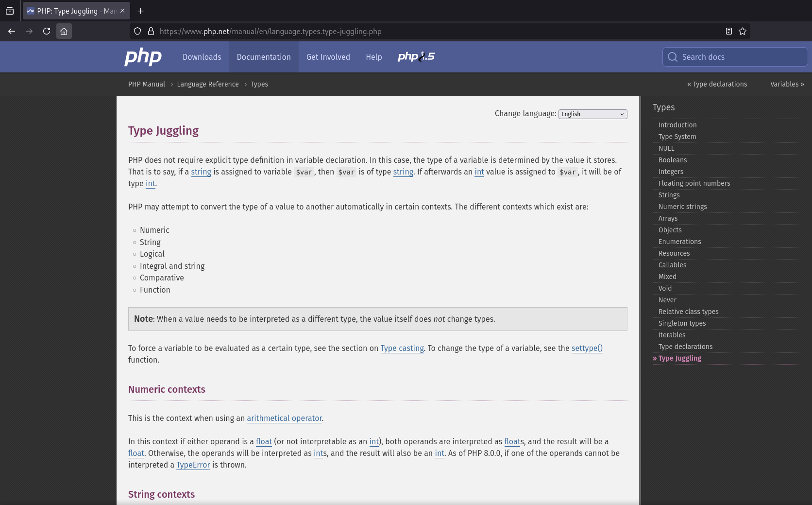This screenshot has height=505, width=812.
Task: Follow the Type casting link
Action: (x=402, y=348)
